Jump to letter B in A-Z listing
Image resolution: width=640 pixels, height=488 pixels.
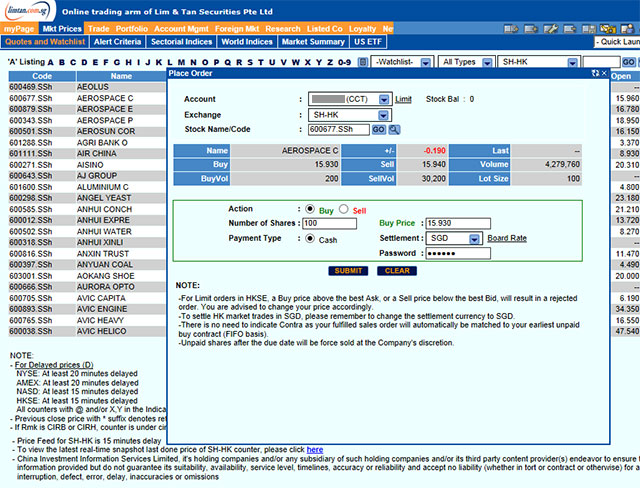[x=62, y=62]
